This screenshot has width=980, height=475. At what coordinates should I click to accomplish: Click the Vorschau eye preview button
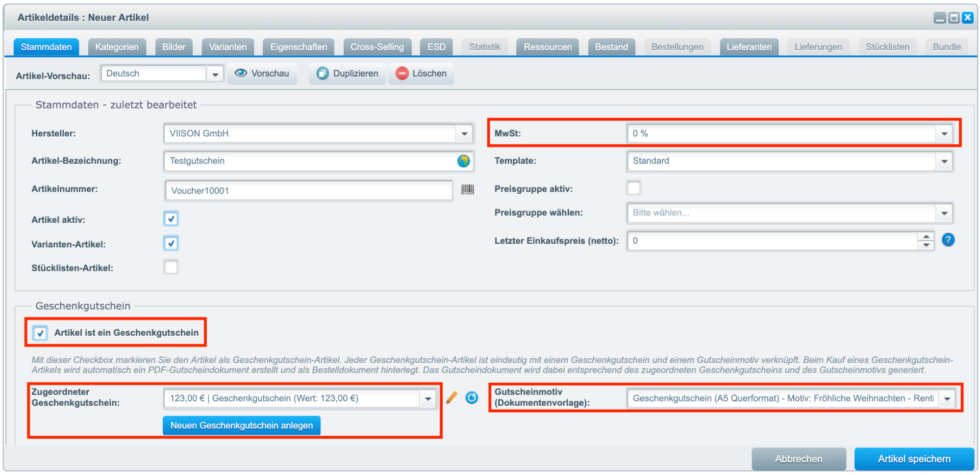click(x=262, y=74)
